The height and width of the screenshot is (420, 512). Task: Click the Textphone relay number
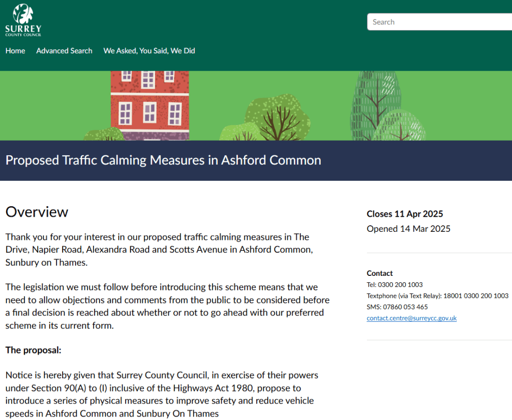pyautogui.click(x=437, y=296)
